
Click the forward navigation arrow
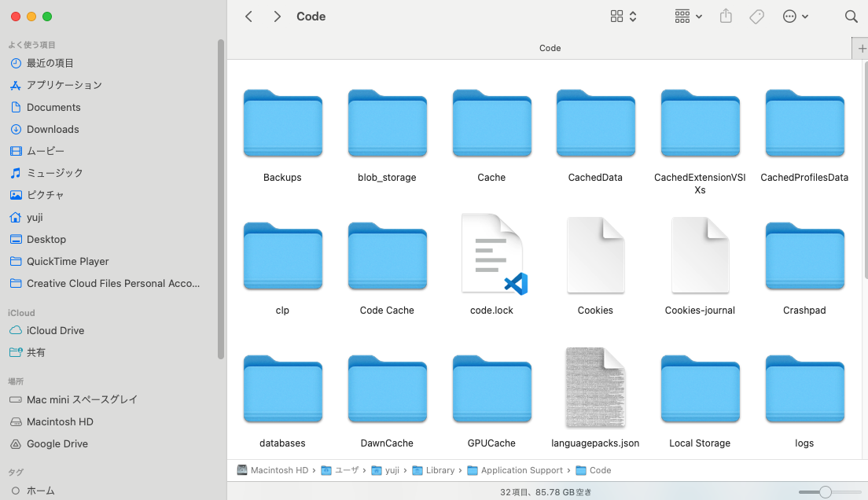click(277, 16)
